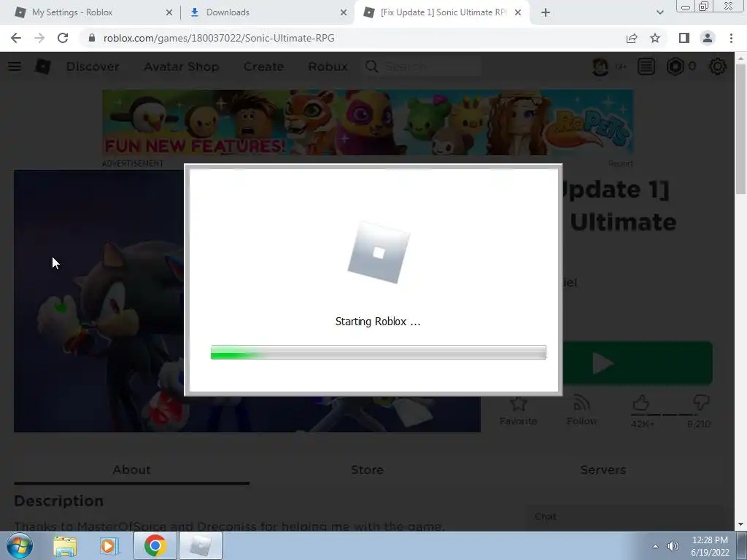The image size is (747, 560).
Task: Open a new browser tab
Action: [546, 13]
